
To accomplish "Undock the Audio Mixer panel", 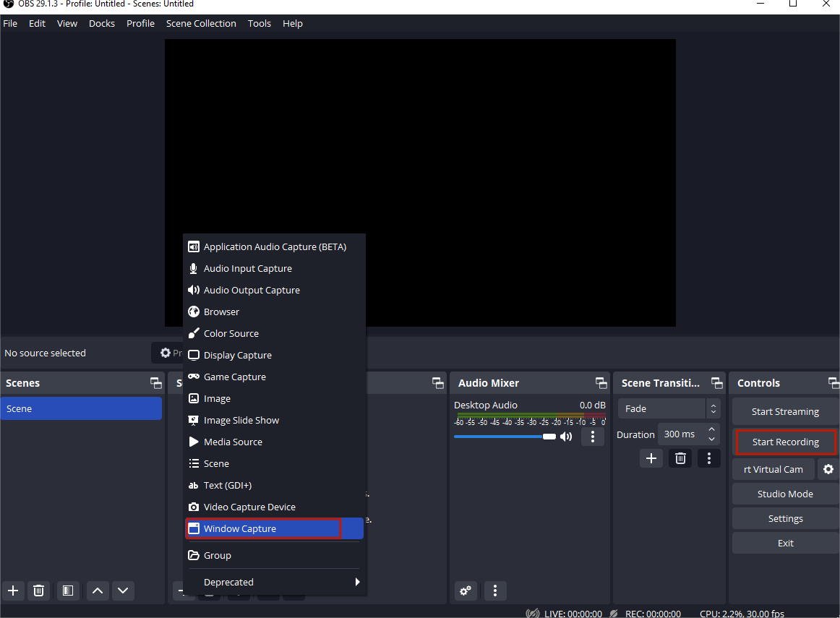I will [601, 383].
